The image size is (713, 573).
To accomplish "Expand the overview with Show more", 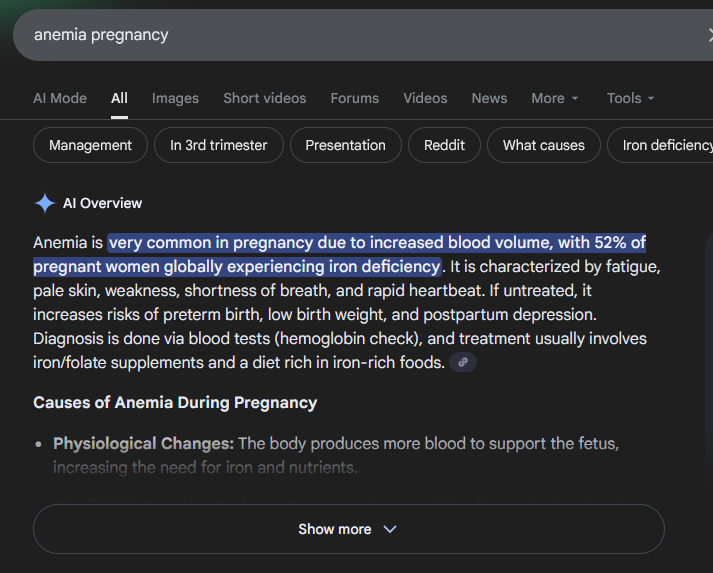I will (349, 529).
